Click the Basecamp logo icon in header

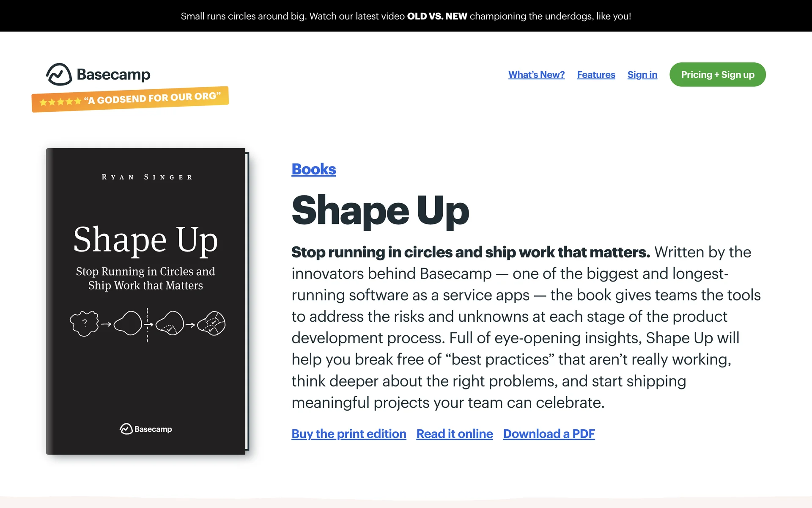(x=59, y=75)
